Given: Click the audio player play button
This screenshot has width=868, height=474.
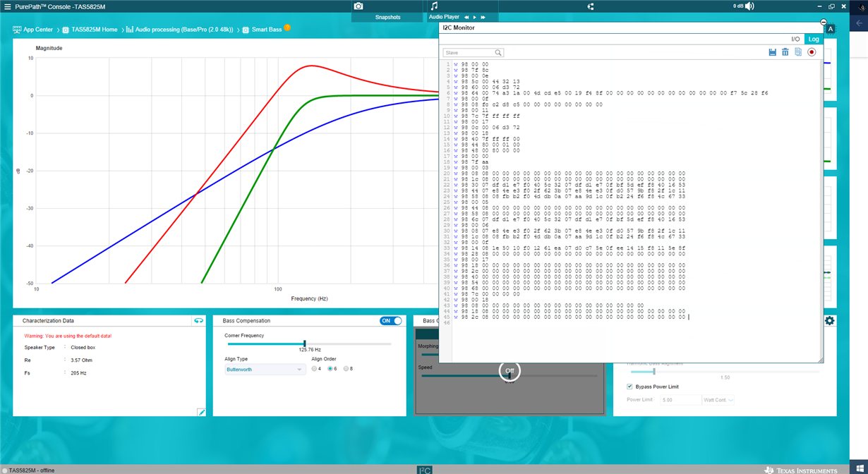Looking at the screenshot, I should [x=475, y=17].
